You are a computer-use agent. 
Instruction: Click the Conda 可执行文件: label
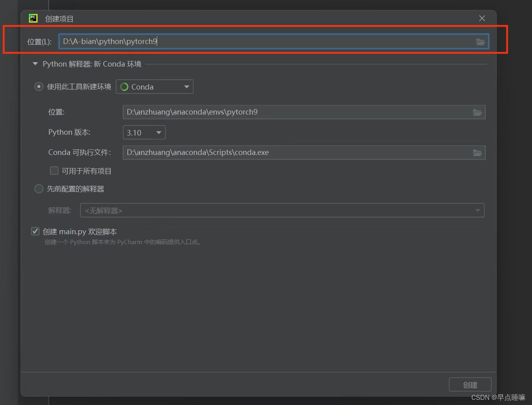[x=80, y=152]
